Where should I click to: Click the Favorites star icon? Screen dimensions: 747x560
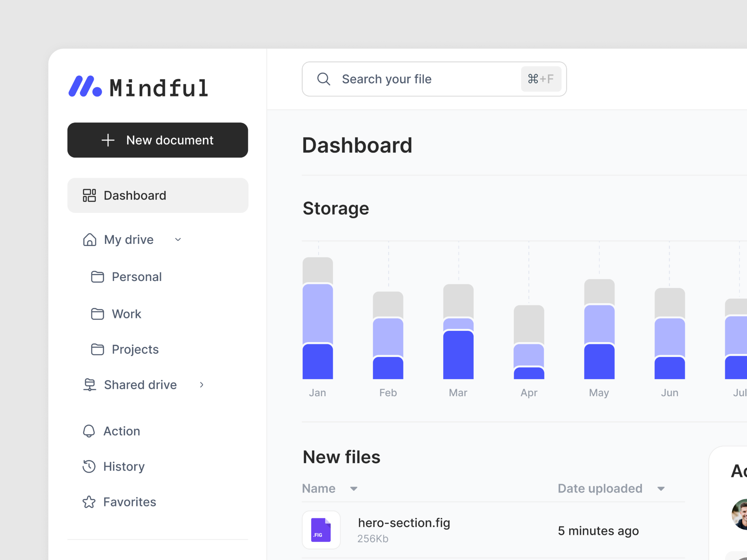tap(89, 502)
